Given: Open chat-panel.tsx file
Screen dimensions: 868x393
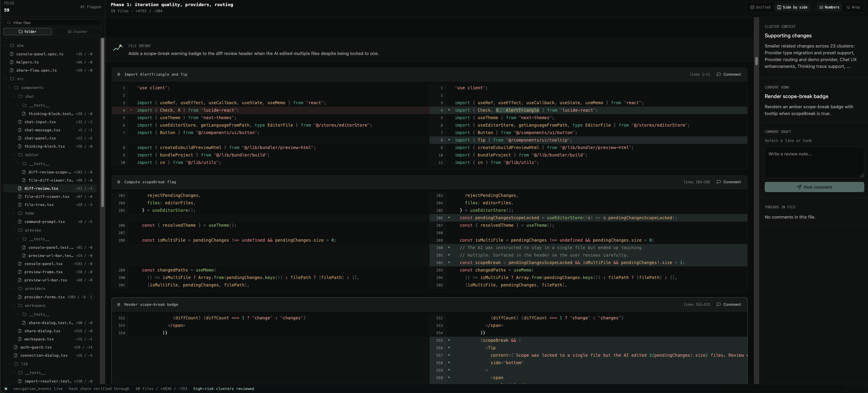Looking at the screenshot, I should click(50, 138).
